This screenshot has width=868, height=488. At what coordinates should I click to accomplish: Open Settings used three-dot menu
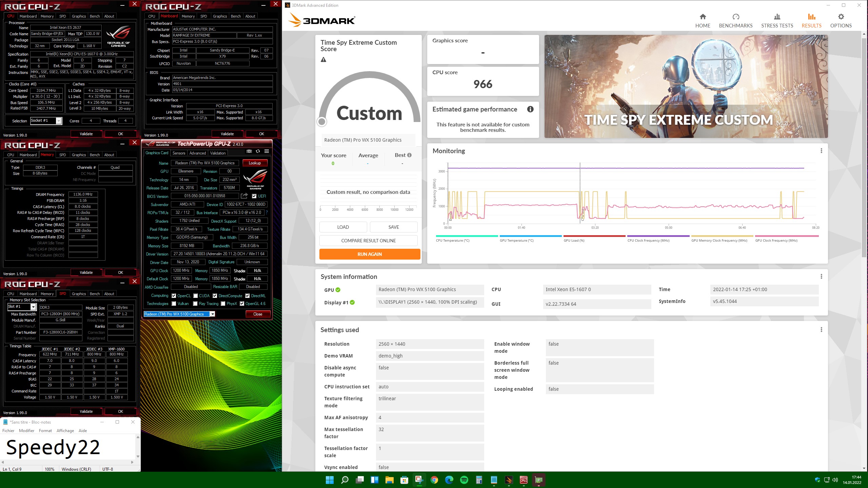[x=821, y=330]
